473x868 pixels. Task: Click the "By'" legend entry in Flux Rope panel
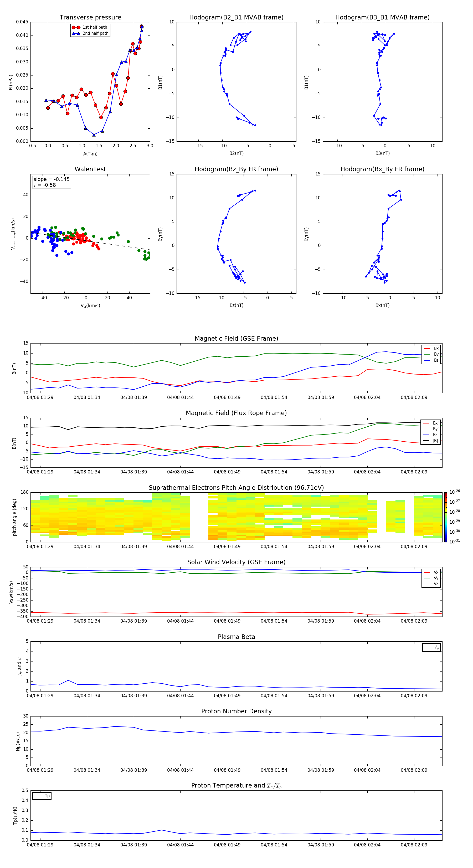431,429
